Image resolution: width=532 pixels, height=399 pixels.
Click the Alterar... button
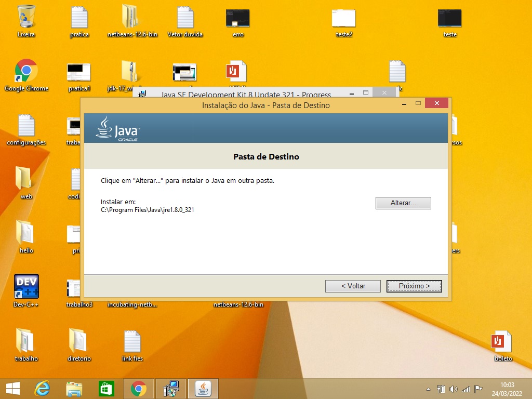tap(403, 203)
